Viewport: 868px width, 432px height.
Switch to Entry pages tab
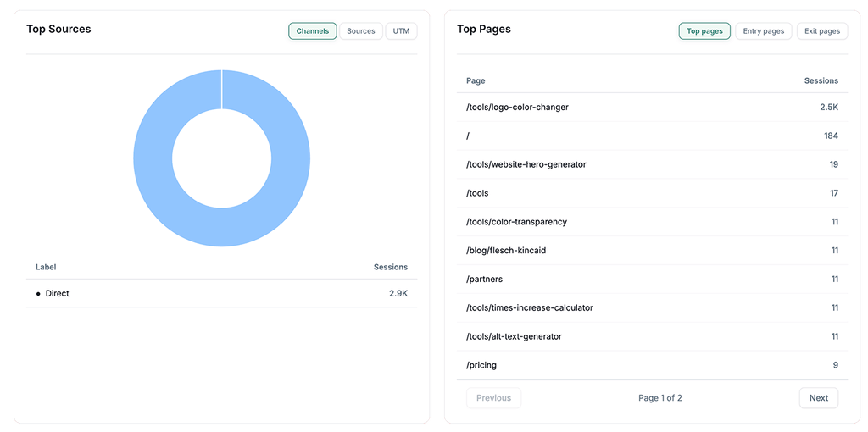[x=764, y=31]
